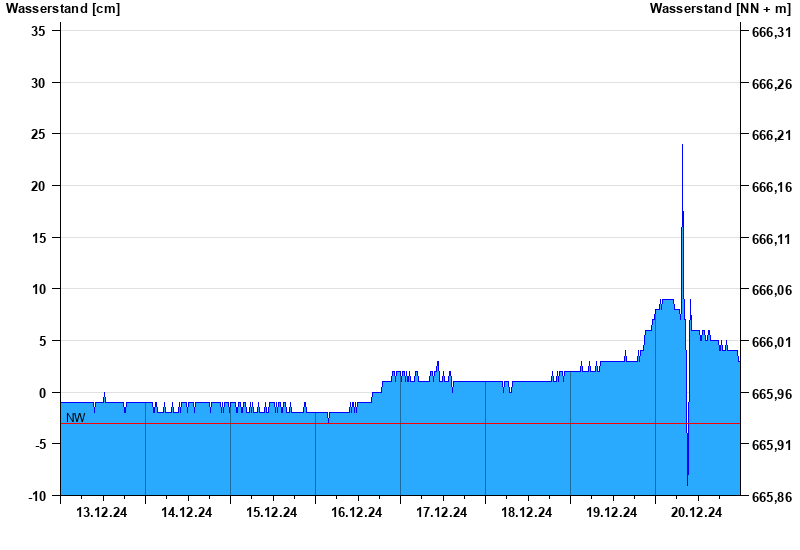The width and height of the screenshot is (800, 550).
Task: Click the 'NW' low-water line label
Action: point(76,417)
